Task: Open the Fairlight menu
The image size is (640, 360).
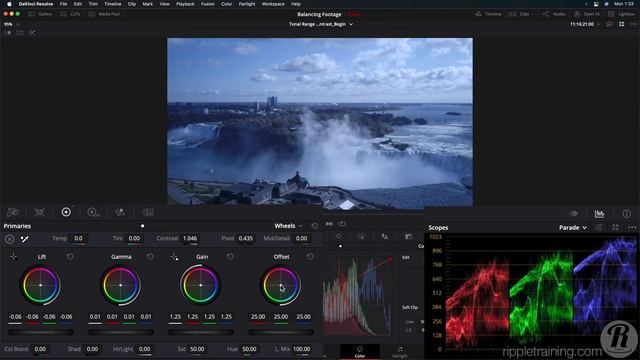Action: 247,4
